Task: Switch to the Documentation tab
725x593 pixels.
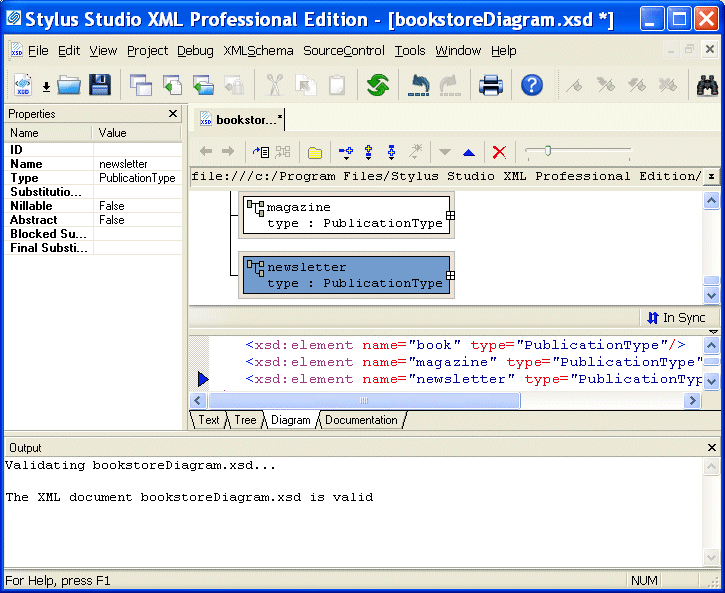Action: point(361,420)
